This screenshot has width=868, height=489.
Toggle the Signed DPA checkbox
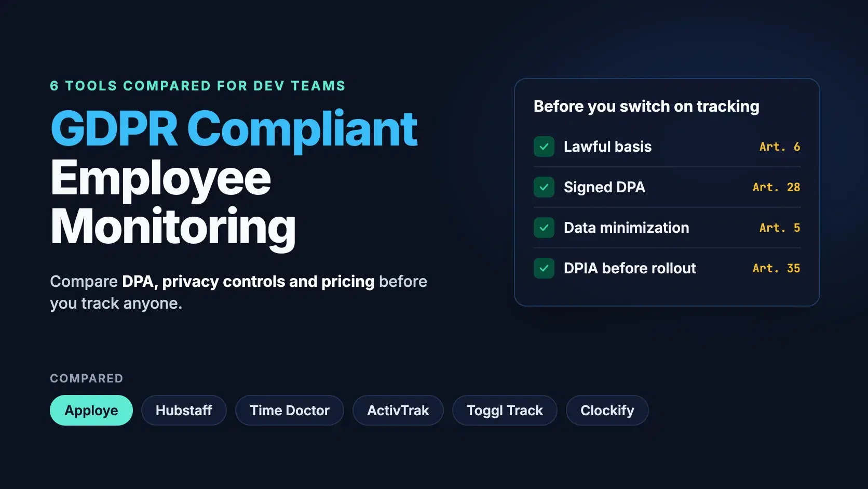point(544,187)
